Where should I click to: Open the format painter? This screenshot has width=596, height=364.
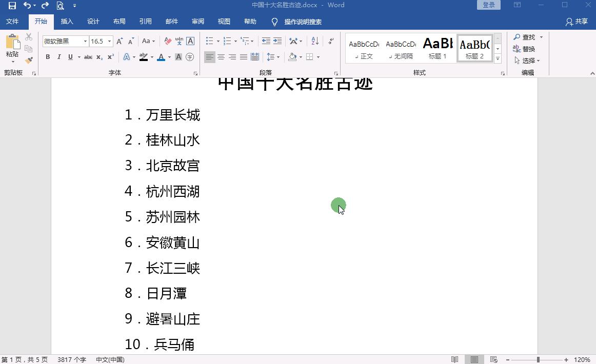tap(30, 60)
